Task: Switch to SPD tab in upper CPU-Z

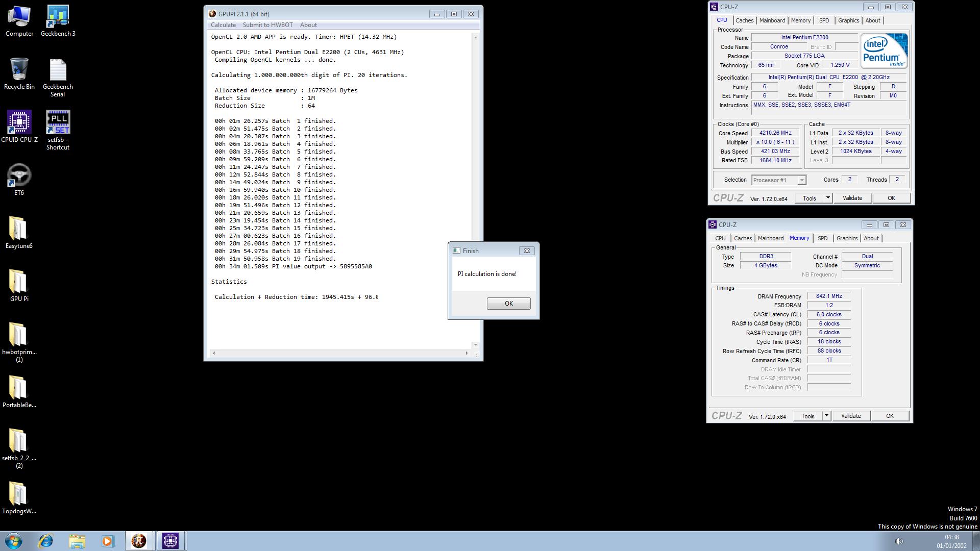Action: tap(824, 20)
